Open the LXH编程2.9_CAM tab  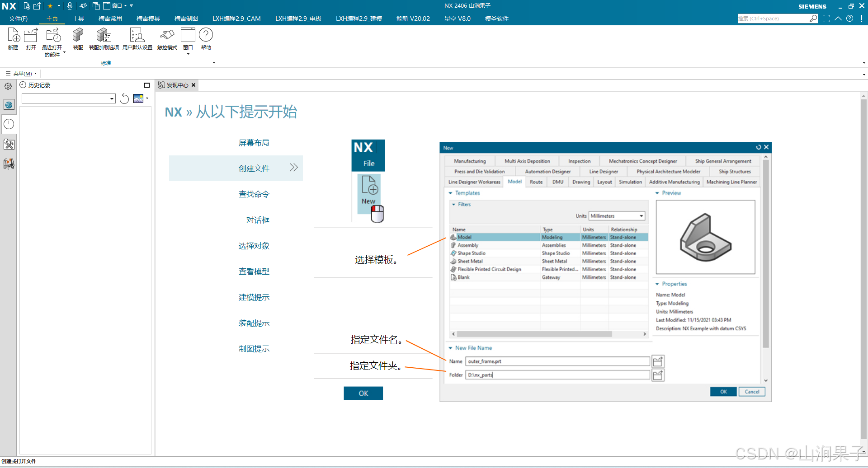coord(236,19)
